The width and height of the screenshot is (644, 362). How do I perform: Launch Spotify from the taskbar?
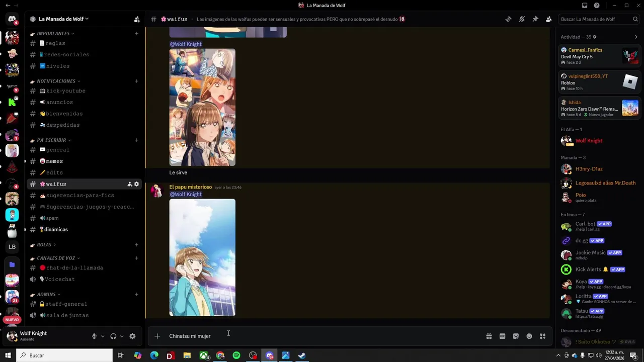[x=236, y=355]
